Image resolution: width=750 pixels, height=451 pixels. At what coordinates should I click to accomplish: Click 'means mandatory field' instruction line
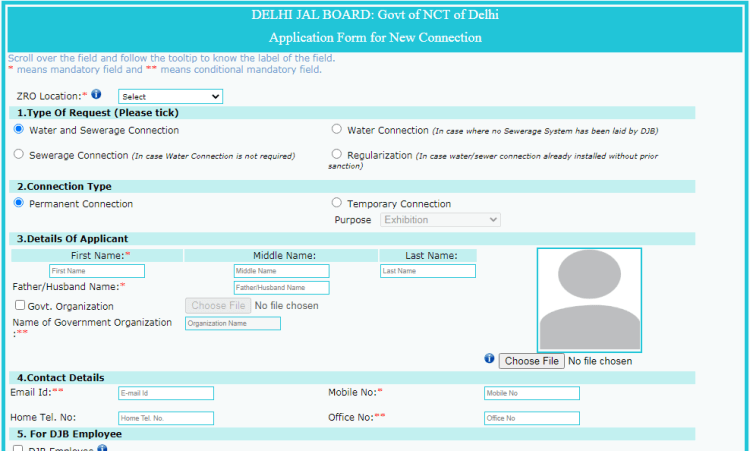(x=165, y=70)
